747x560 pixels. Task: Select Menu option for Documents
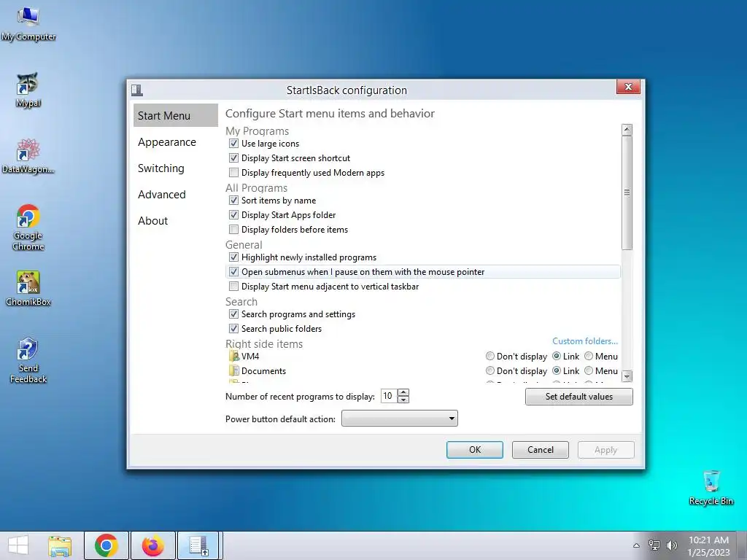(589, 370)
